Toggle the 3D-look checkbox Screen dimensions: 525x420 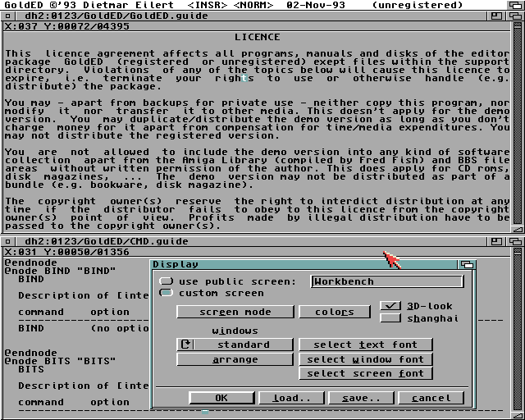(390, 306)
